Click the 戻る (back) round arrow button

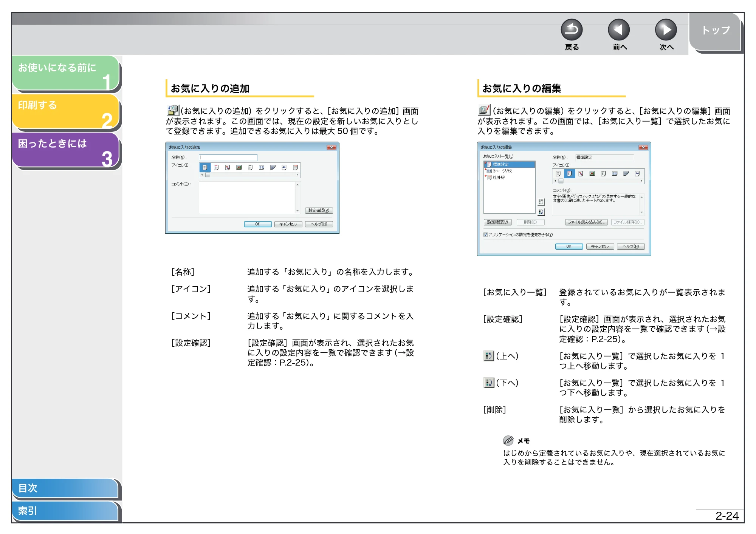tap(572, 30)
